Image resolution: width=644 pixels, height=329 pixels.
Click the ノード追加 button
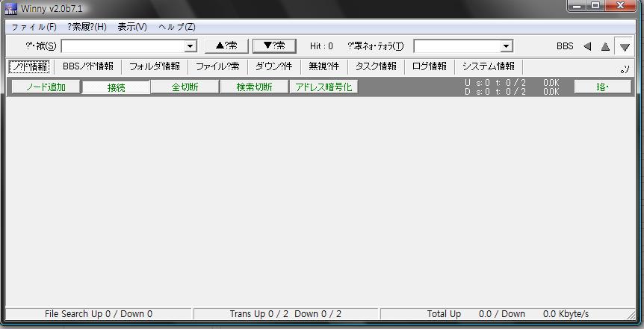pyautogui.click(x=46, y=87)
